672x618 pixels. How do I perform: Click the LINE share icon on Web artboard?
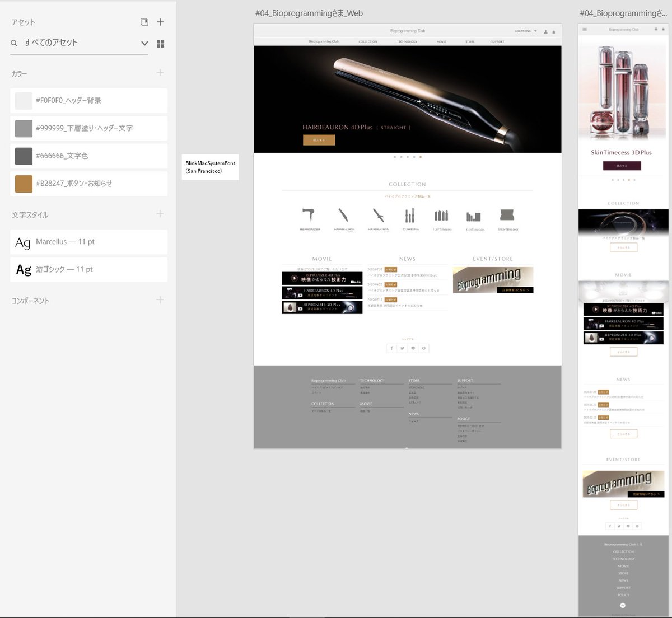point(413,348)
